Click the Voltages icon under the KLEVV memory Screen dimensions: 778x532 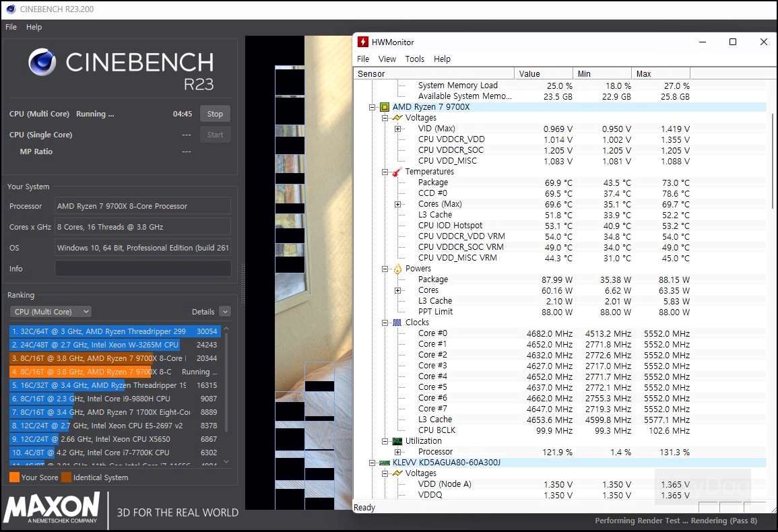tap(397, 473)
